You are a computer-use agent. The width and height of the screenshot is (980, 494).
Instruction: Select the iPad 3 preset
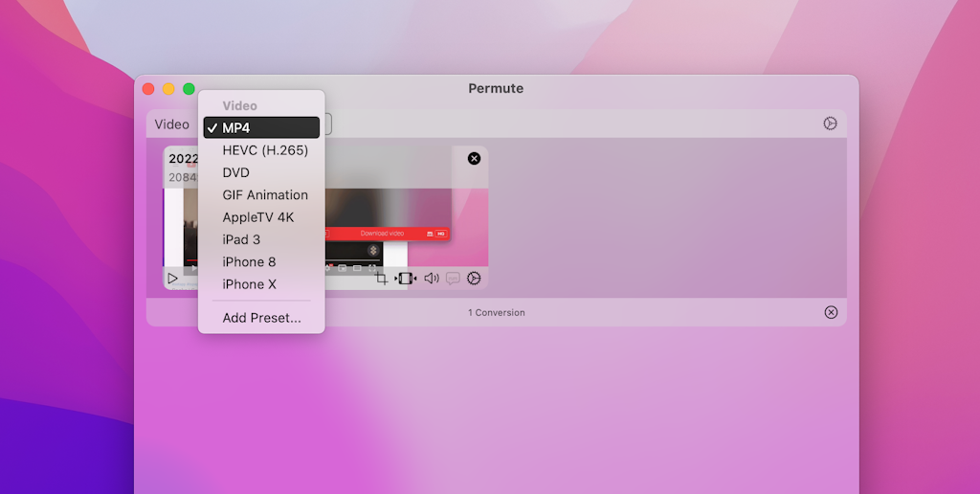click(x=261, y=239)
